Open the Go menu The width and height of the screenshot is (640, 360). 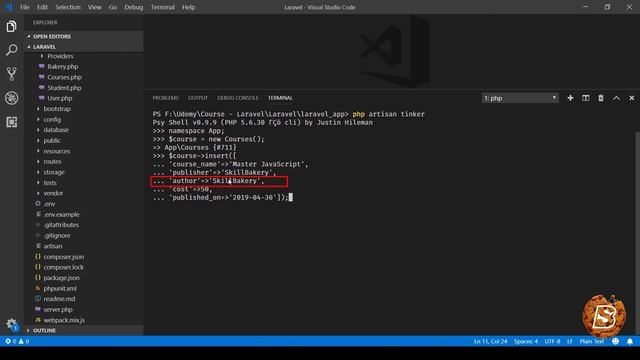113,7
